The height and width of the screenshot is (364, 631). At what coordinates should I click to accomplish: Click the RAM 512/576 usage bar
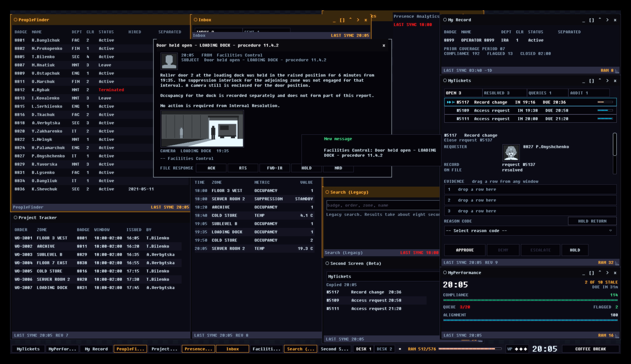point(470,349)
